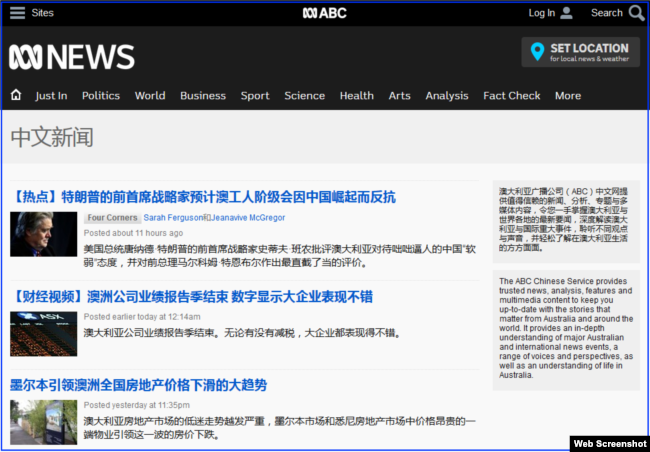Click 'Posted earlier today at 12:14am' text

142,317
